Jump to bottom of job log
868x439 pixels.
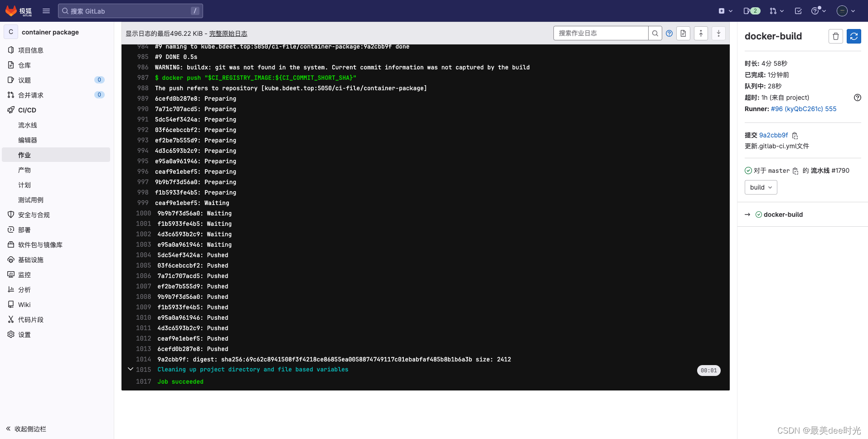coord(718,33)
